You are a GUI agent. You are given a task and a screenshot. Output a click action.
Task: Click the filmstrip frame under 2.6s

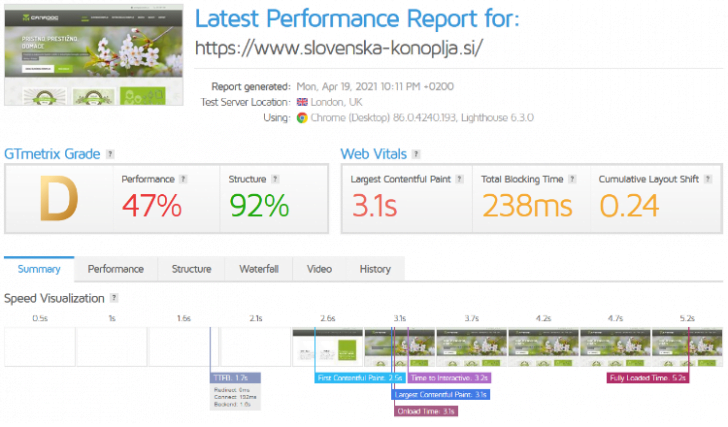click(x=328, y=347)
